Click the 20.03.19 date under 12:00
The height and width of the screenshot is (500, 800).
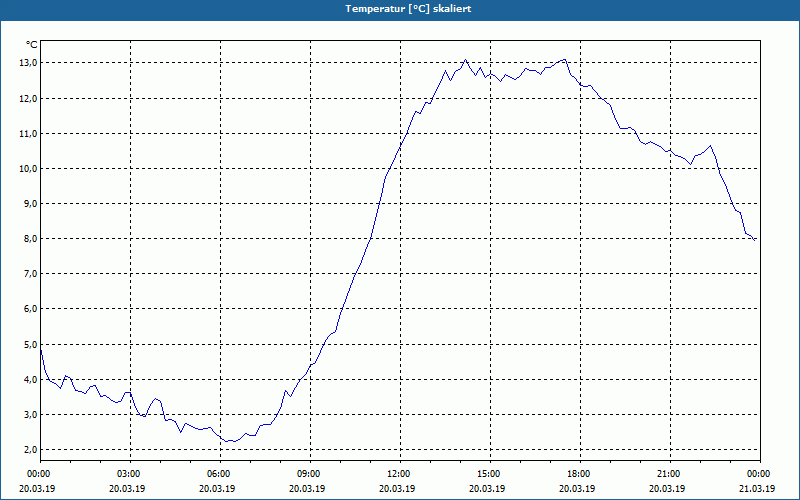point(397,489)
